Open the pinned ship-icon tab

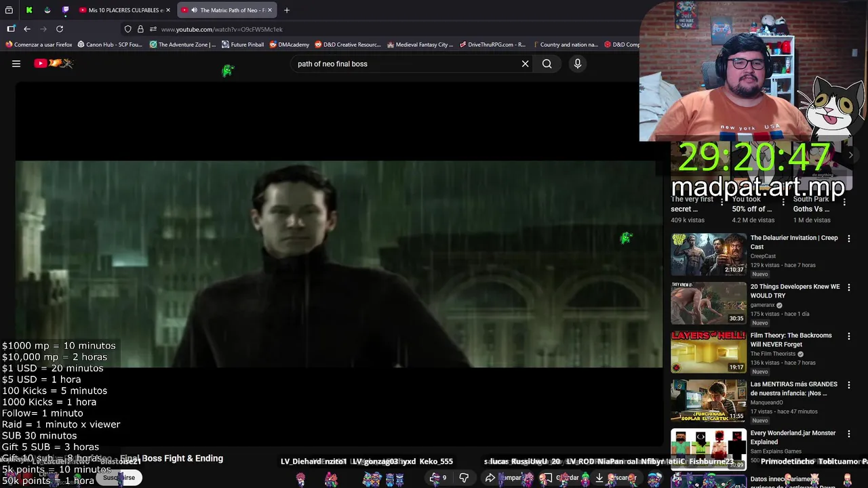click(x=47, y=10)
